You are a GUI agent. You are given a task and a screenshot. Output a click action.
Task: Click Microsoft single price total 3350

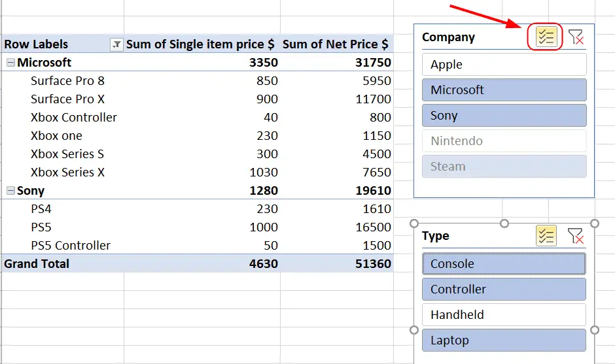pos(264,62)
